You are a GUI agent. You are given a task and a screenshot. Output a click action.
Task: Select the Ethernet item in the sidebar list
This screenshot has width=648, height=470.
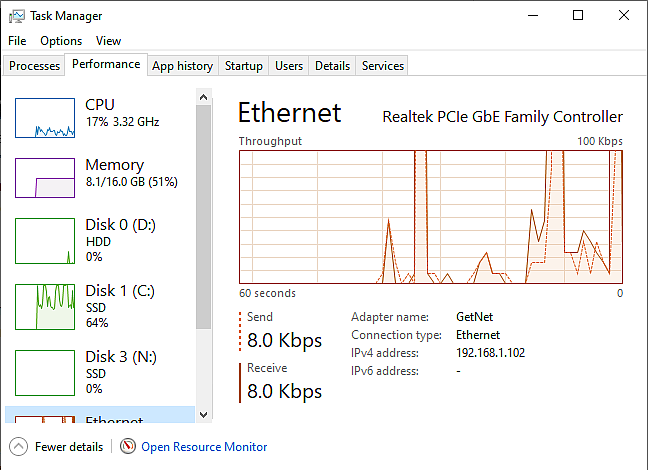pos(100,415)
